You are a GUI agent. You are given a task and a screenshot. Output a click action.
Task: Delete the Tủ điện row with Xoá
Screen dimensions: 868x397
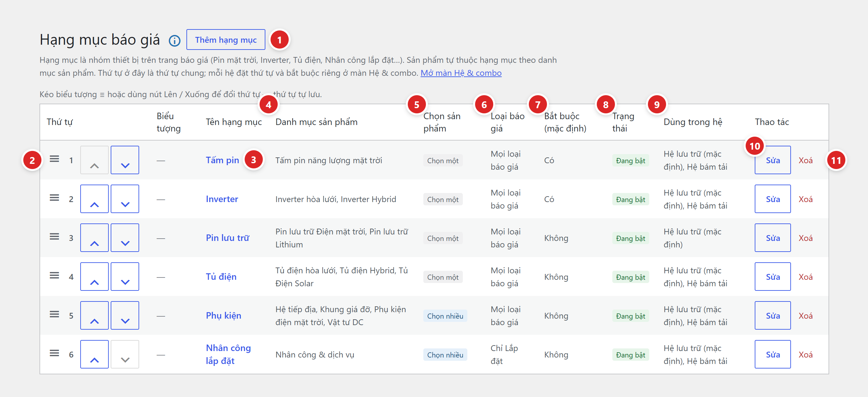(805, 277)
